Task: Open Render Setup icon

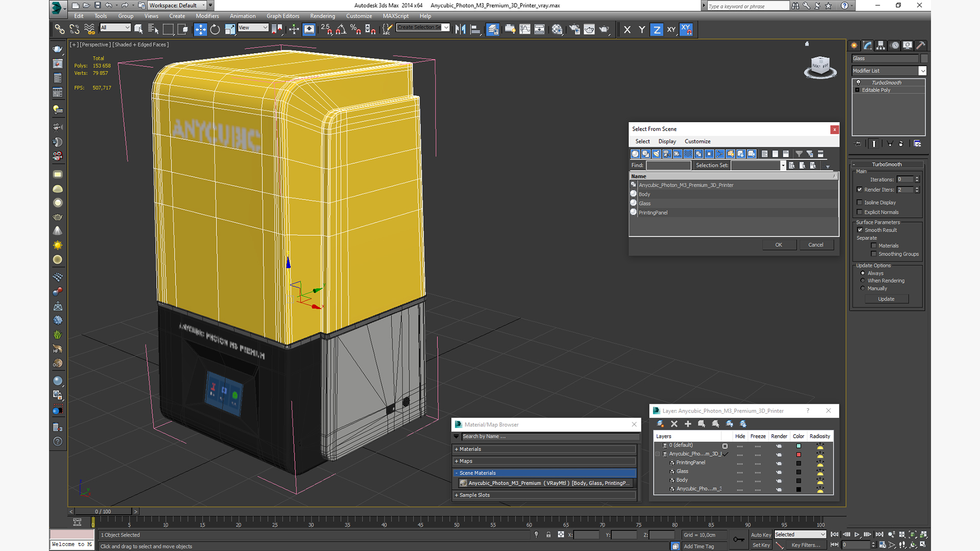Action: (x=575, y=30)
